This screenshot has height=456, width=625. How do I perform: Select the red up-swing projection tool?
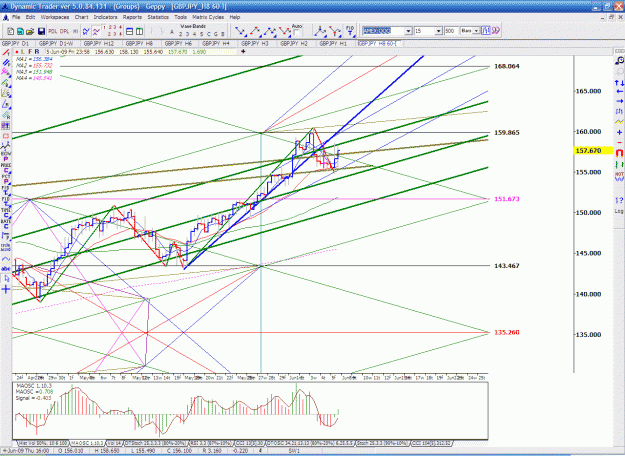[255, 31]
